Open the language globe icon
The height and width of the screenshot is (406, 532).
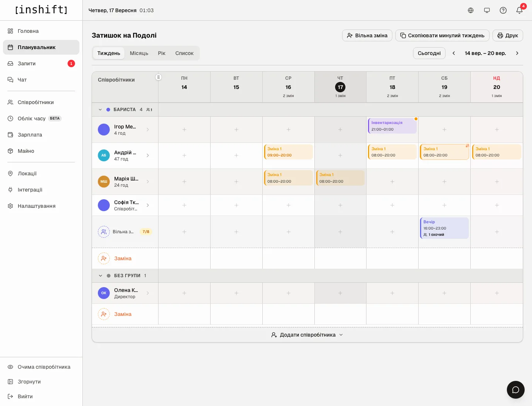coord(471,10)
